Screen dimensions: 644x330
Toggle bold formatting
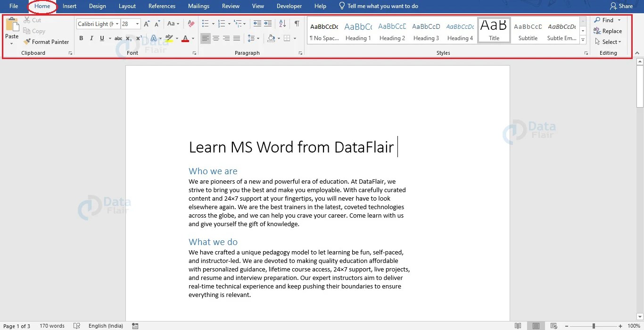pos(81,38)
